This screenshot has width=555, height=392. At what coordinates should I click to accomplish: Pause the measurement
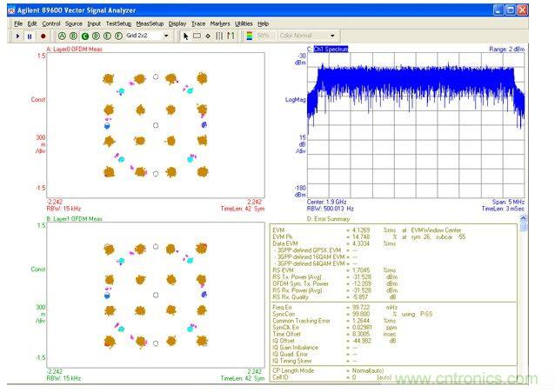coord(30,36)
